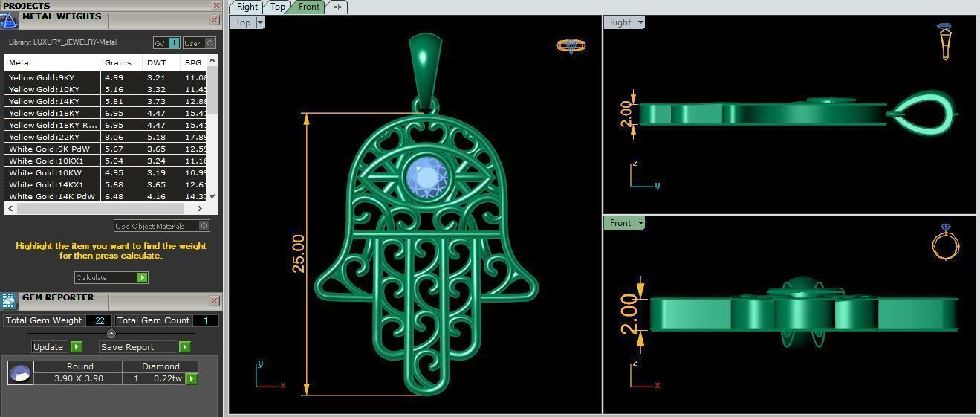Screen dimensions: 980x417
Task: Open the Front viewport dropdown arrow
Action: [640, 223]
